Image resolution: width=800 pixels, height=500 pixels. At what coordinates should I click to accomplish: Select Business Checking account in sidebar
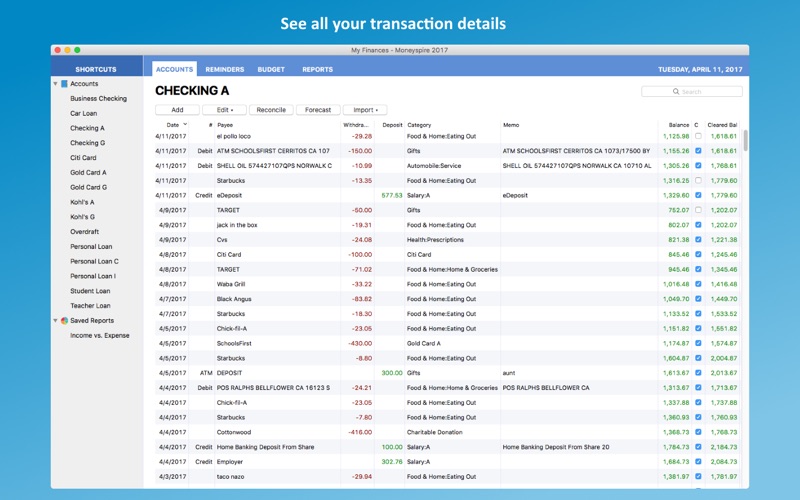point(98,98)
